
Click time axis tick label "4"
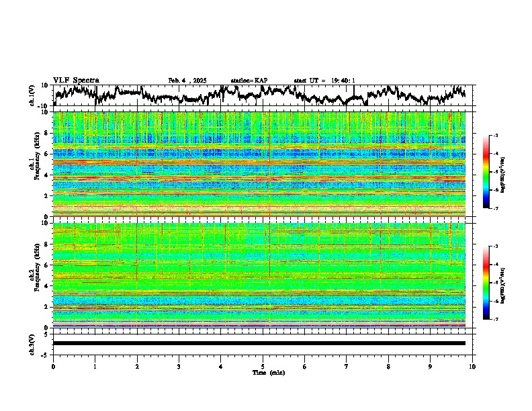[x=221, y=367]
